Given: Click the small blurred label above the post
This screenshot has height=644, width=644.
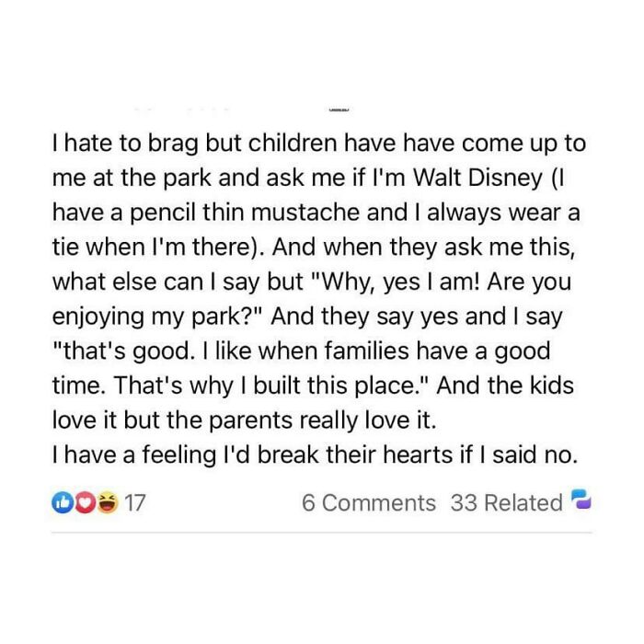Looking at the screenshot, I should tap(339, 109).
